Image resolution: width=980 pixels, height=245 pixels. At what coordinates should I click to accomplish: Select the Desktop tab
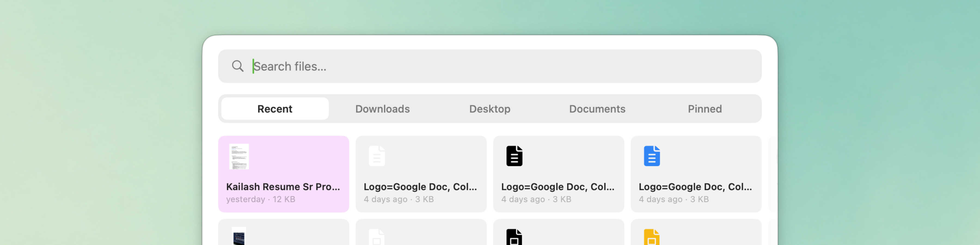490,109
